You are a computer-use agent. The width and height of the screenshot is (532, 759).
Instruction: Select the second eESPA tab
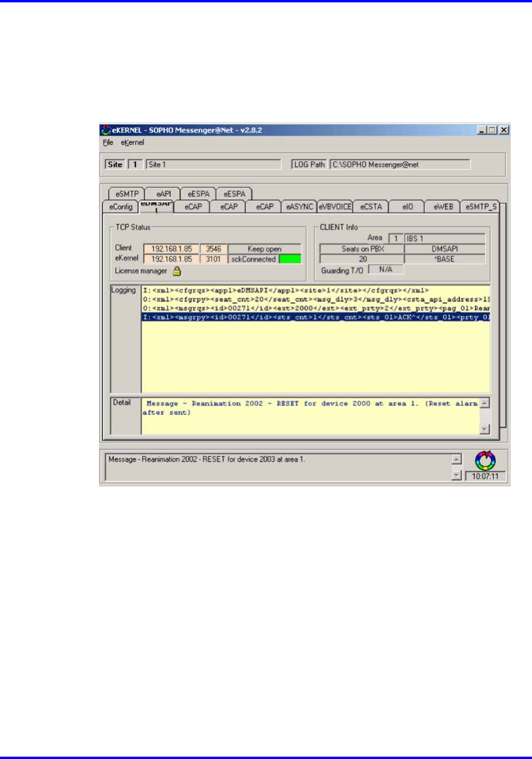(234, 193)
